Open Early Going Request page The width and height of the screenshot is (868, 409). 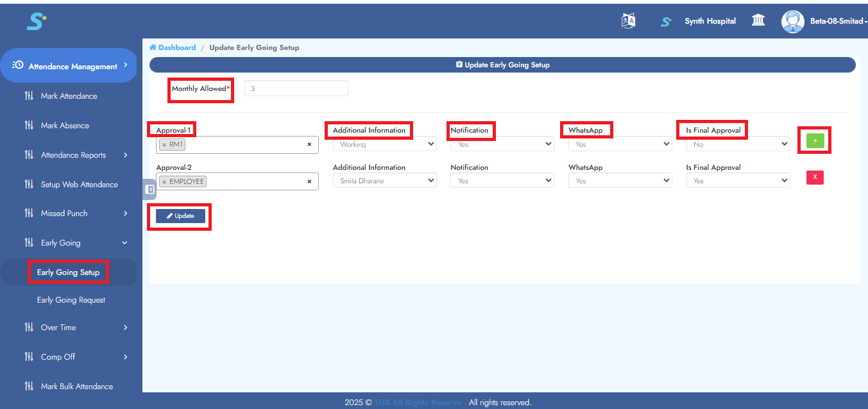[71, 300]
